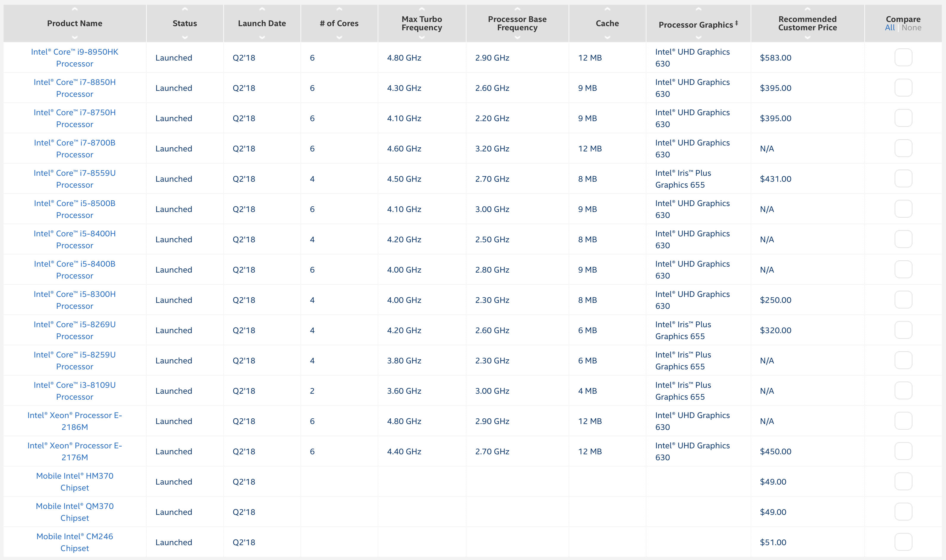This screenshot has width=946, height=560.
Task: Sort Cache column descending arrow
Action: click(x=608, y=37)
